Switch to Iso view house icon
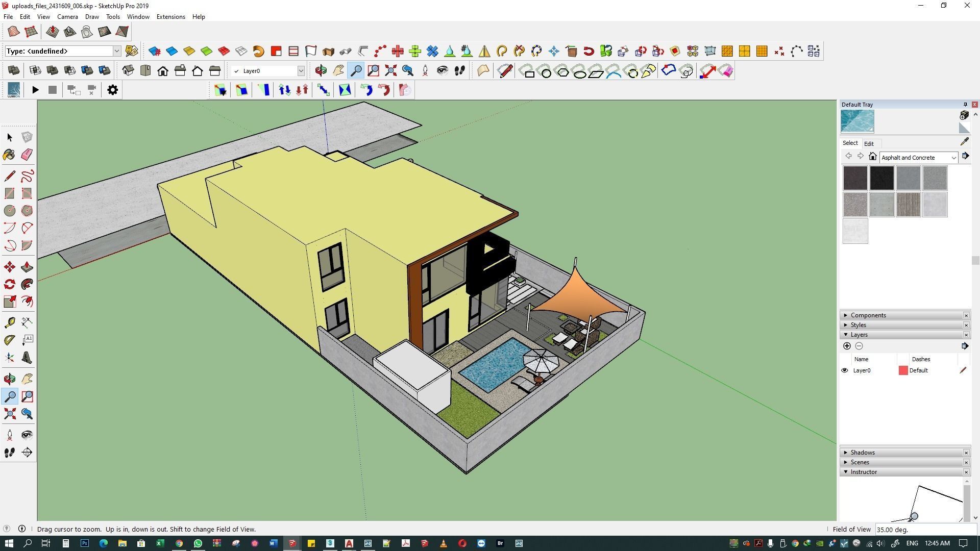This screenshot has height=551, width=980. click(128, 71)
